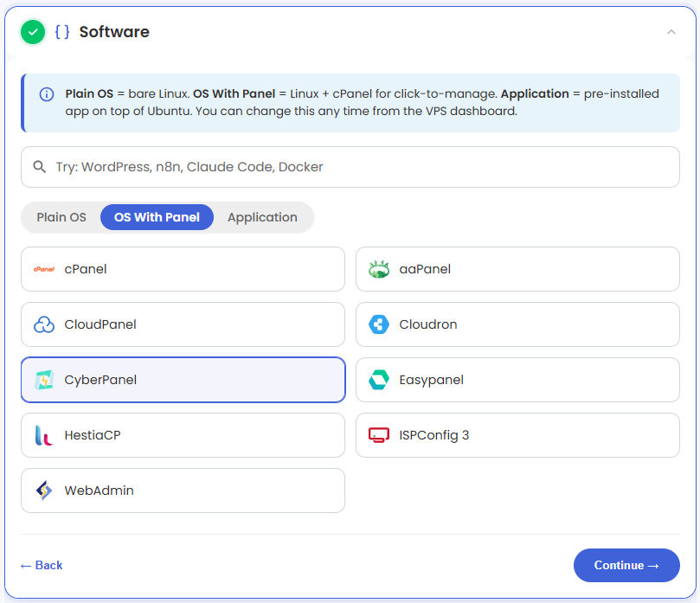The width and height of the screenshot is (700, 603).
Task: Click the Cloudron hexagon icon
Action: click(379, 324)
